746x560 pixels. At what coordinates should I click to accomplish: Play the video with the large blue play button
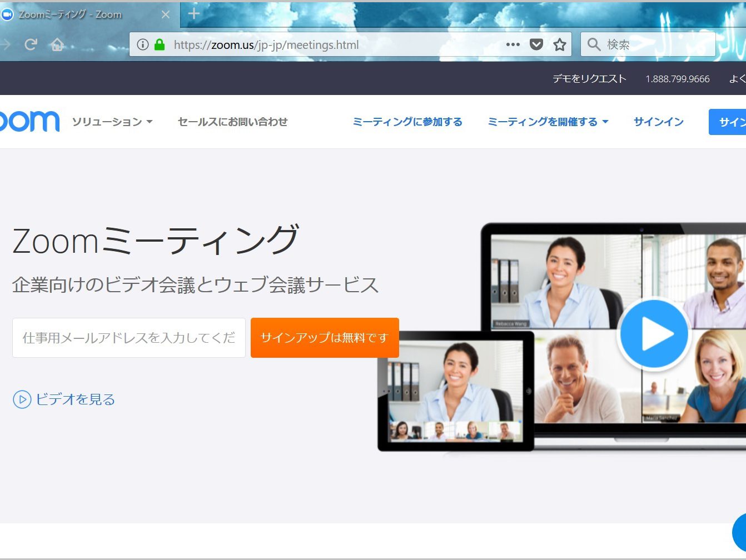pos(654,334)
